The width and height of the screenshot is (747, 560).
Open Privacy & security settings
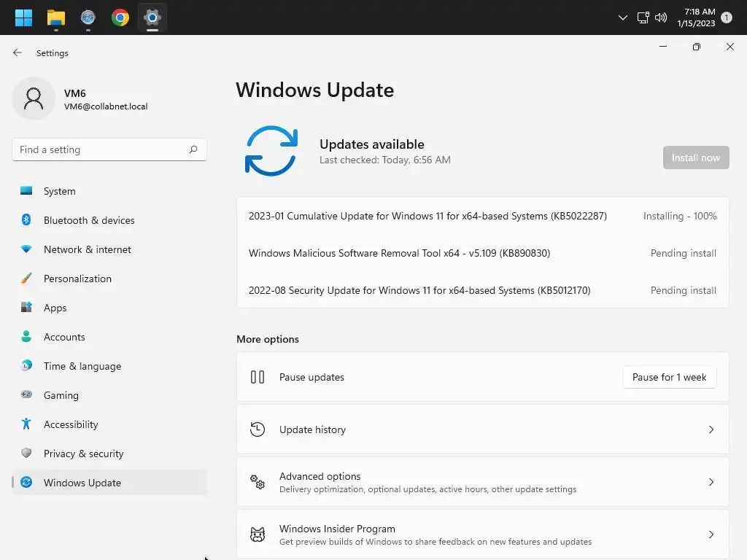[109, 454]
